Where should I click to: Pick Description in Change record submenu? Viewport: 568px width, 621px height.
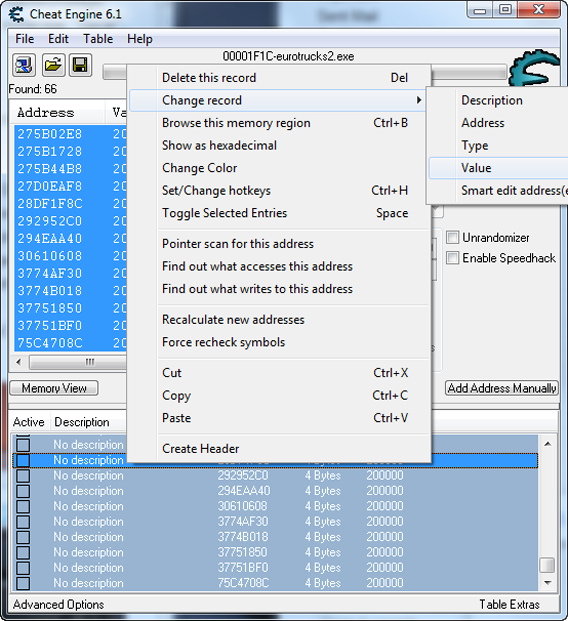498,100
